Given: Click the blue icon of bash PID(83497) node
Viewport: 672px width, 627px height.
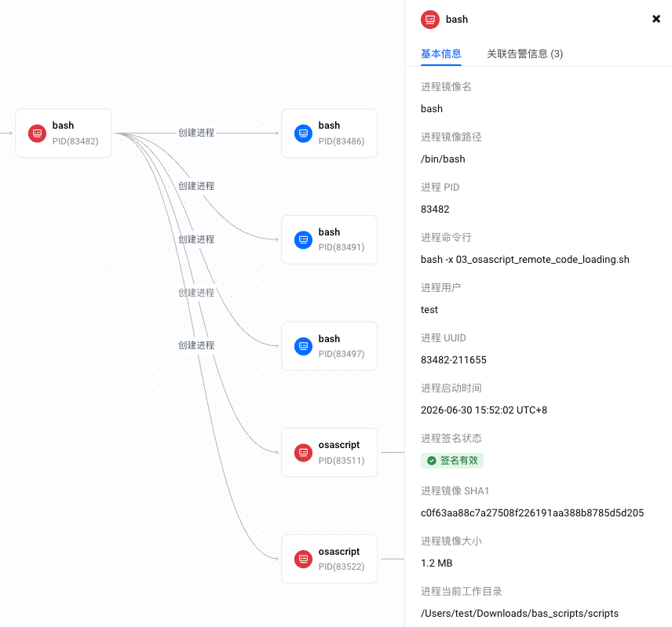Looking at the screenshot, I should click(304, 346).
